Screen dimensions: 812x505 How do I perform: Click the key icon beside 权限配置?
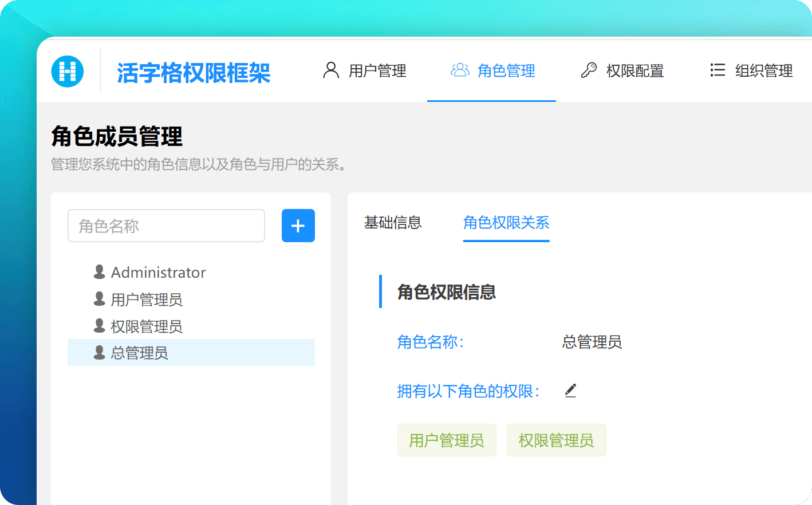(x=589, y=70)
